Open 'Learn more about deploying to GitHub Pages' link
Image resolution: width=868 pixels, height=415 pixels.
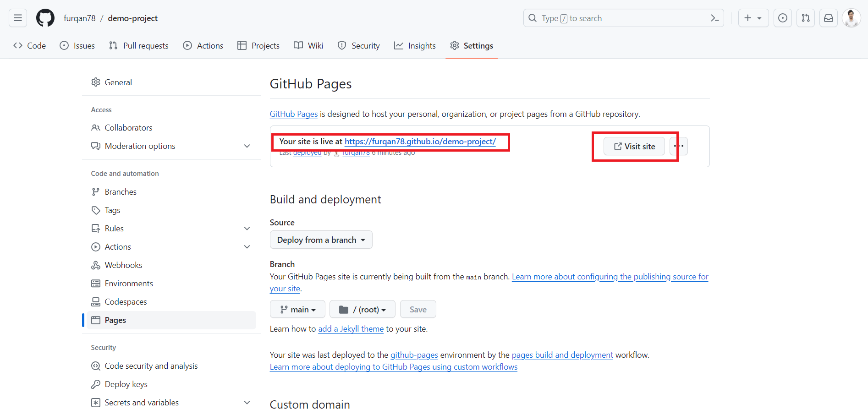[x=394, y=366]
